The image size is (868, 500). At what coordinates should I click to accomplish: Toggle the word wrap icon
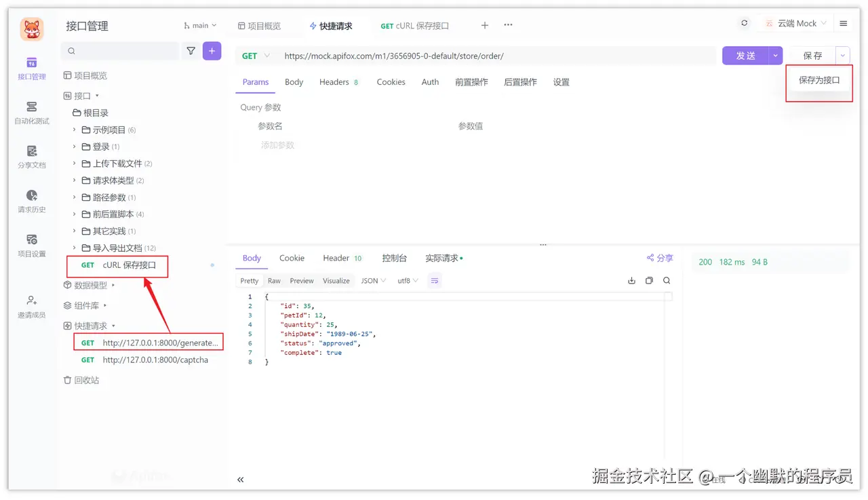(x=435, y=280)
